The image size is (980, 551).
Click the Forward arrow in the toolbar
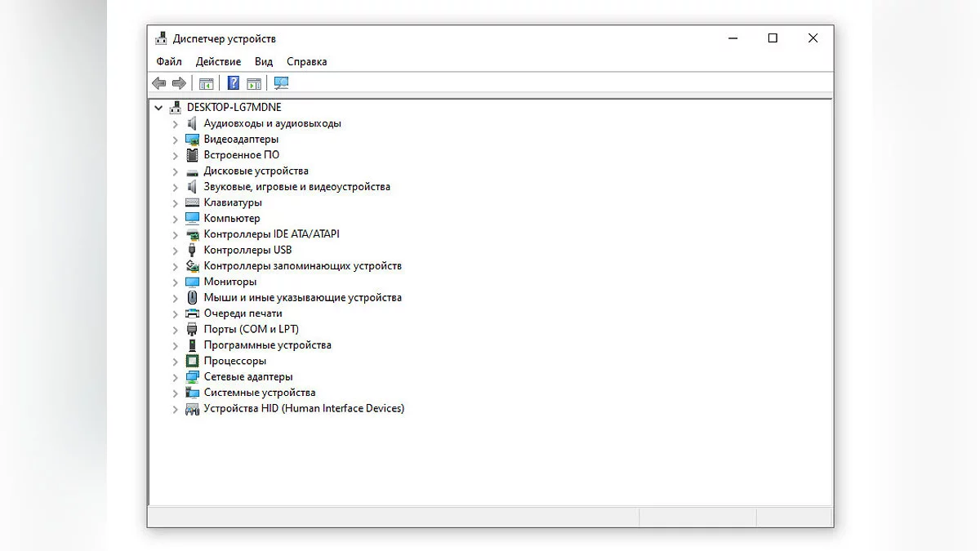point(179,83)
